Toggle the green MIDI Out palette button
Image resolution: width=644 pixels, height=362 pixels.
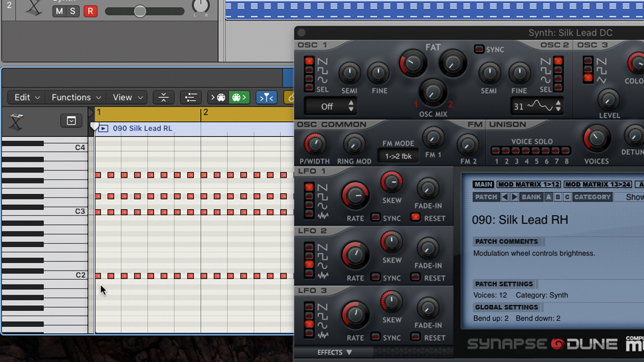coord(239,98)
